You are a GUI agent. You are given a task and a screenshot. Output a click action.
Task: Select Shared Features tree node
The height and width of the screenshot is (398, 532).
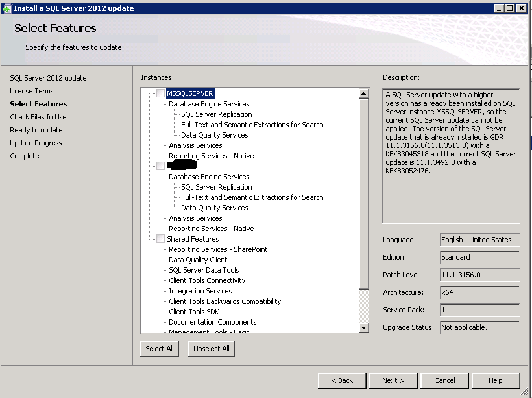click(193, 239)
